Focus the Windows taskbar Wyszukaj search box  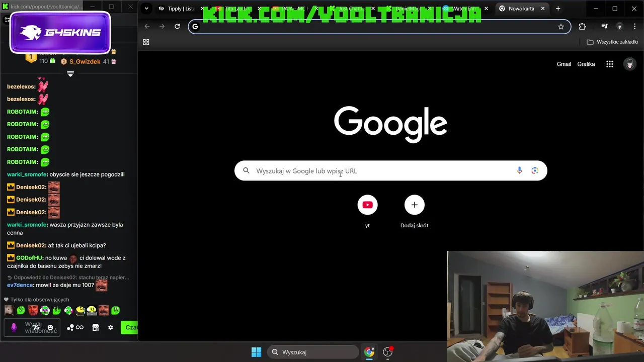coord(312,352)
